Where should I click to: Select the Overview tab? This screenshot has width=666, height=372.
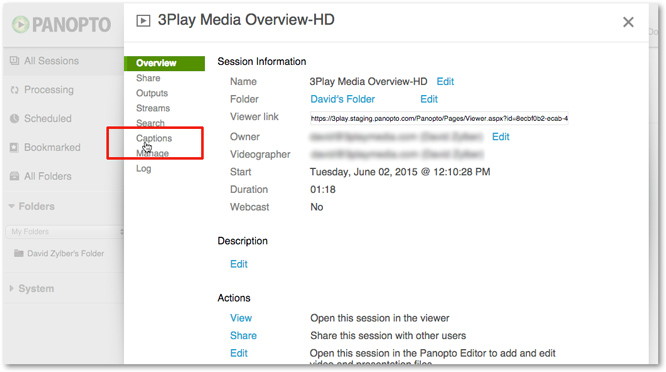pos(164,63)
